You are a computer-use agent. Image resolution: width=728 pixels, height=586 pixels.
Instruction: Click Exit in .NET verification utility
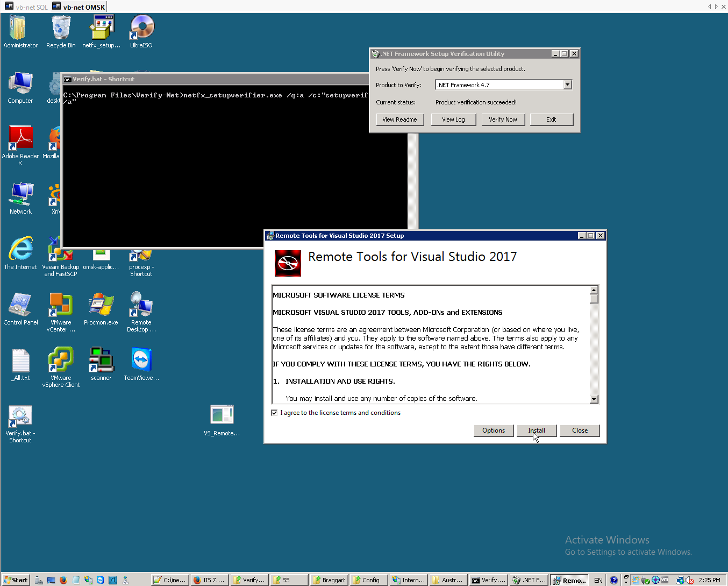point(551,119)
